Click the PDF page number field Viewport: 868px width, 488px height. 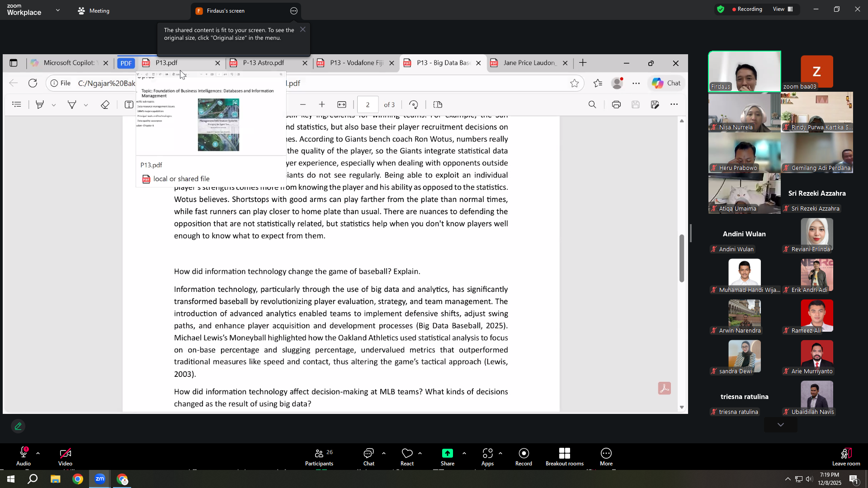pyautogui.click(x=368, y=104)
